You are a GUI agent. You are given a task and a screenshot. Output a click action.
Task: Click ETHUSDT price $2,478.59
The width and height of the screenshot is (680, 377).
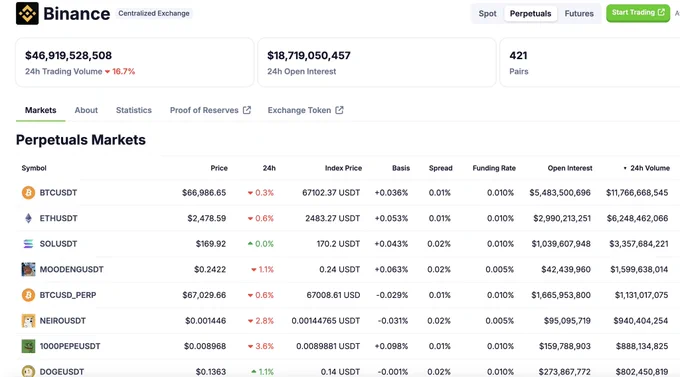click(x=206, y=218)
